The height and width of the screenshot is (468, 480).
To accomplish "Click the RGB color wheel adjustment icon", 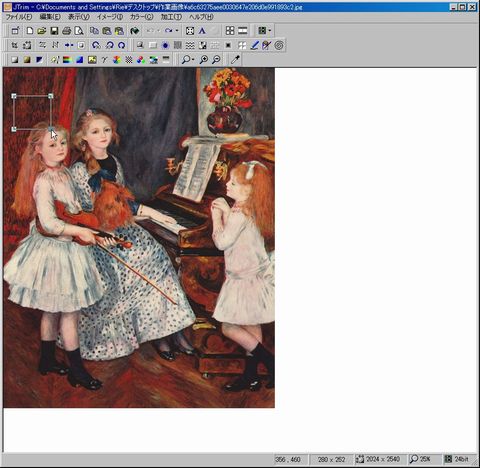I will click(117, 60).
